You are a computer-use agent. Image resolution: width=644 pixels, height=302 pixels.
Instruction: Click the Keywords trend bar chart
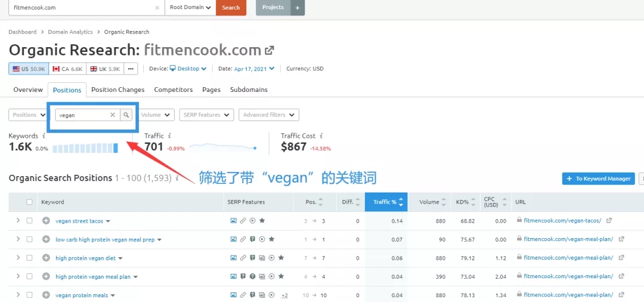pos(85,148)
